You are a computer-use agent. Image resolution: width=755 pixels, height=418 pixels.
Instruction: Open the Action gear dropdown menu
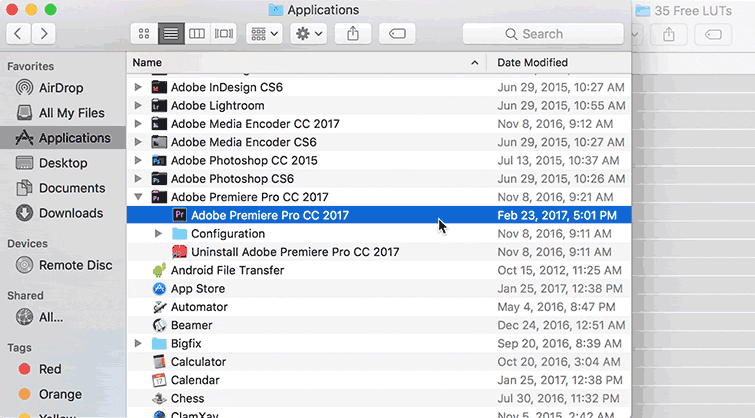pyautogui.click(x=308, y=34)
